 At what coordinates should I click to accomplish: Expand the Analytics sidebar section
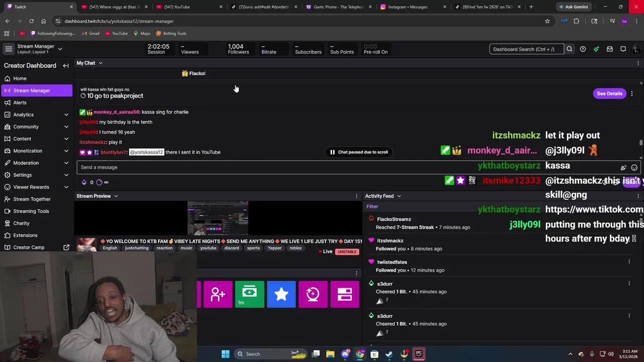coord(66,115)
